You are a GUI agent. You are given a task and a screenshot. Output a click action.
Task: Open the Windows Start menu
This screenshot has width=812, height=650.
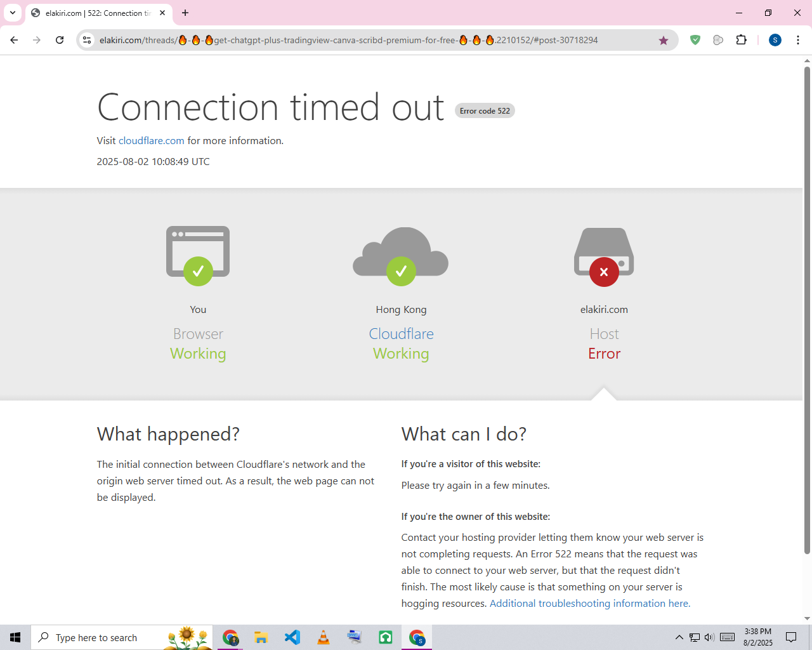(15, 637)
